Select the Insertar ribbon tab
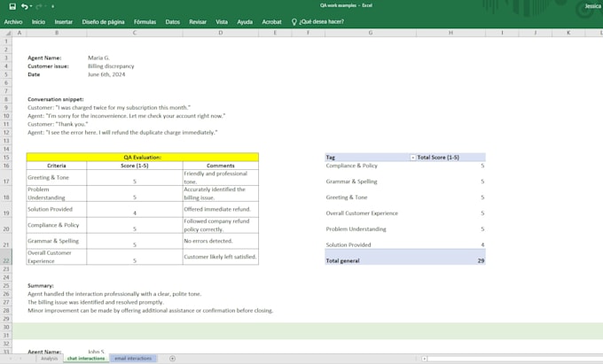The image size is (603, 364). point(64,22)
